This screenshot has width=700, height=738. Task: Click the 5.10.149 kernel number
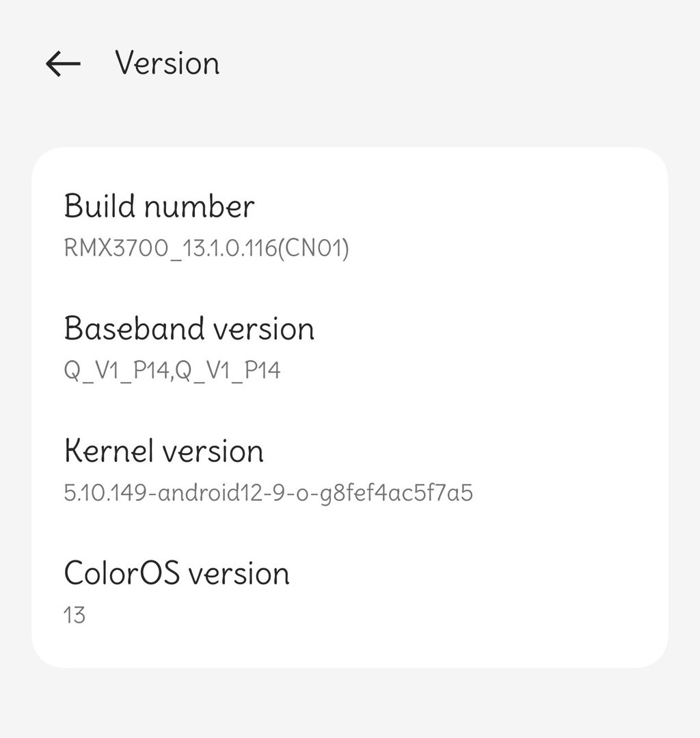click(104, 493)
